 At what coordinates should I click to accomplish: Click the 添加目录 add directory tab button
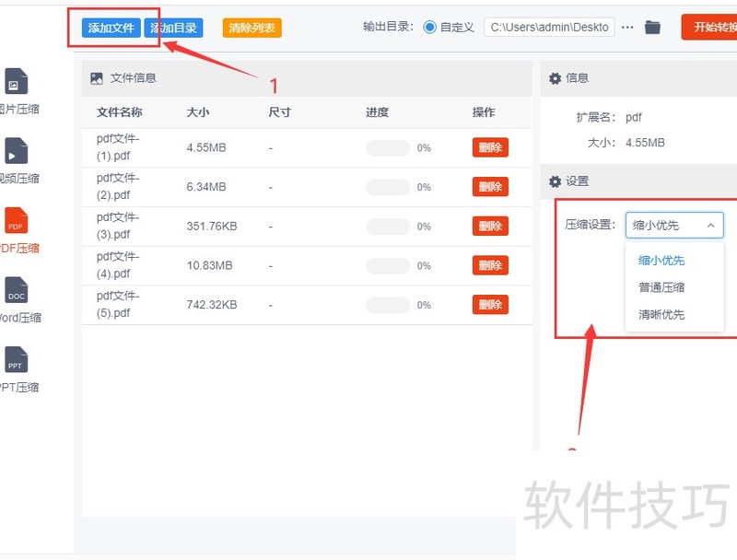(174, 27)
